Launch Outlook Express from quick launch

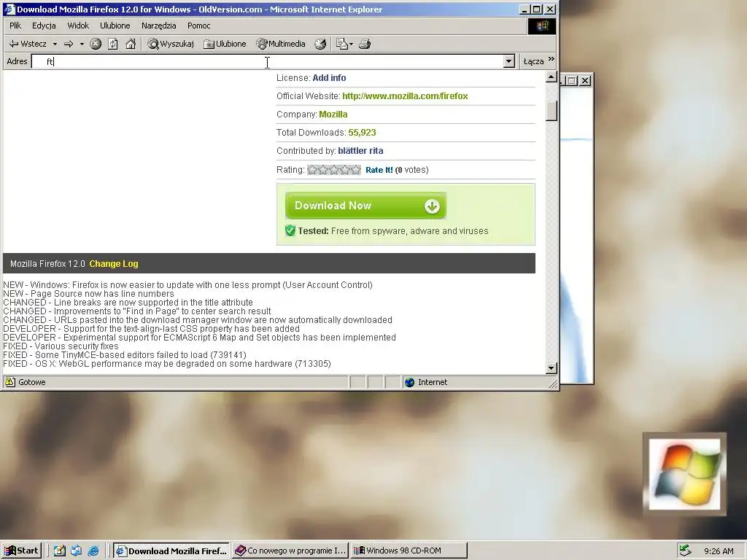pos(76,551)
